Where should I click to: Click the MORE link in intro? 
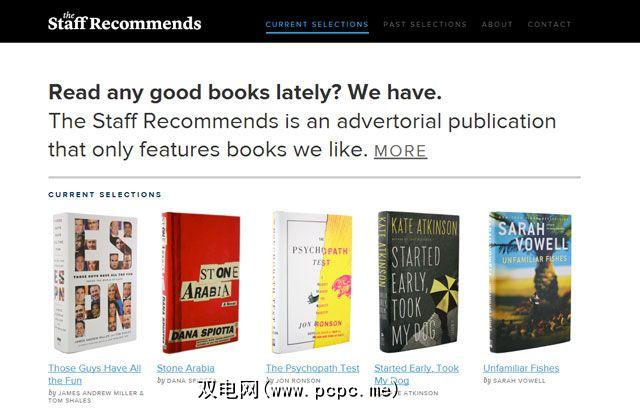pos(400,151)
